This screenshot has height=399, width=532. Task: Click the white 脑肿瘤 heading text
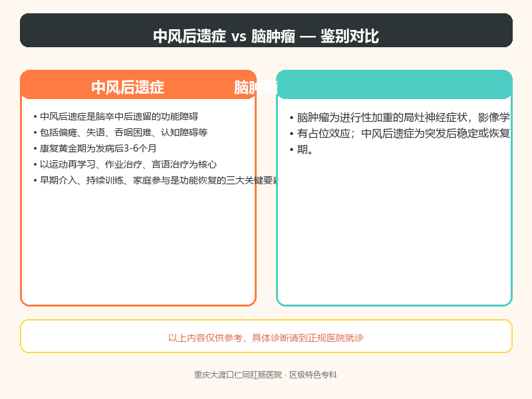click(x=256, y=88)
